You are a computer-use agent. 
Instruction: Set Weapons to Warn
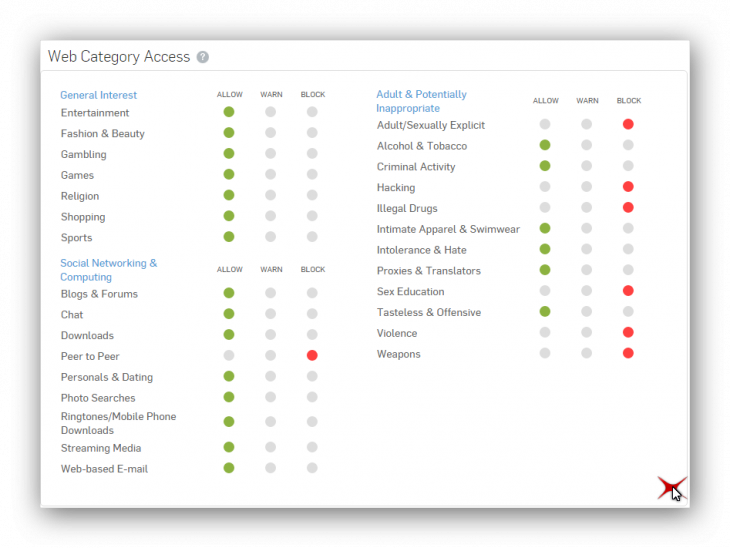point(587,353)
